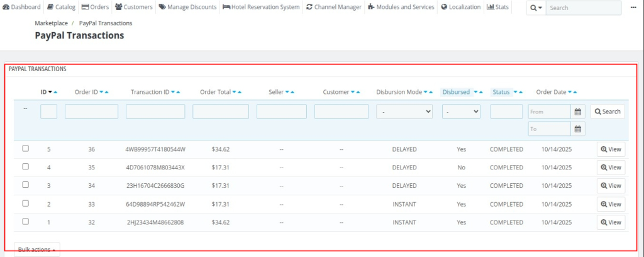Sort Disbursed column descending
Image resolution: width=644 pixels, height=257 pixels.
coord(475,92)
